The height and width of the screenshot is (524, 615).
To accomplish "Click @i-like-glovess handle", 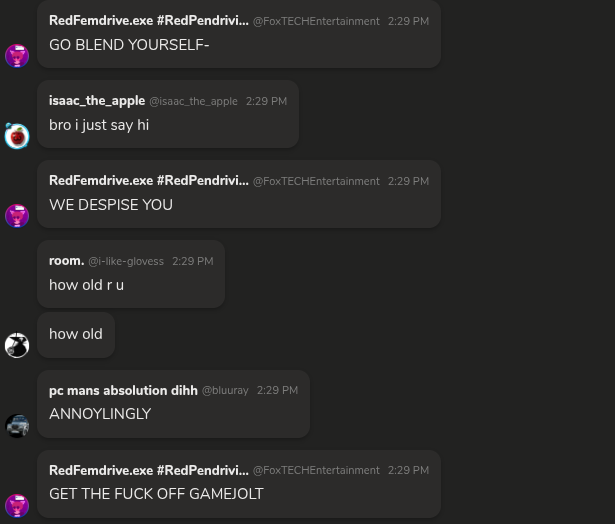I will pyautogui.click(x=126, y=261).
